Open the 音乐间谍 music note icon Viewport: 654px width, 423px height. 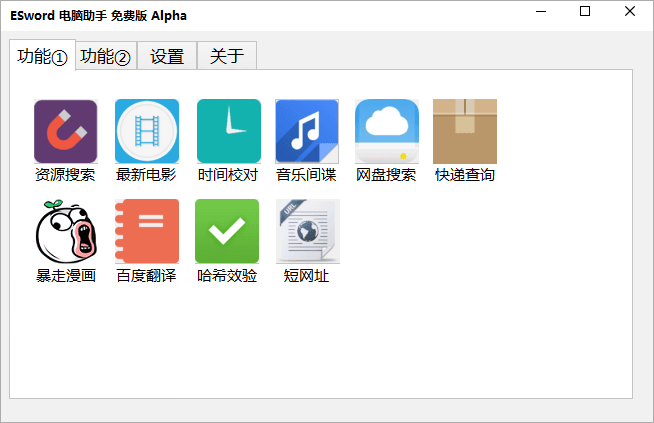[307, 131]
